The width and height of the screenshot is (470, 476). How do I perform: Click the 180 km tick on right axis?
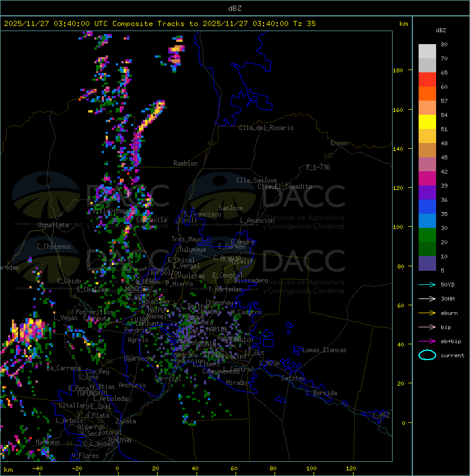click(398, 71)
